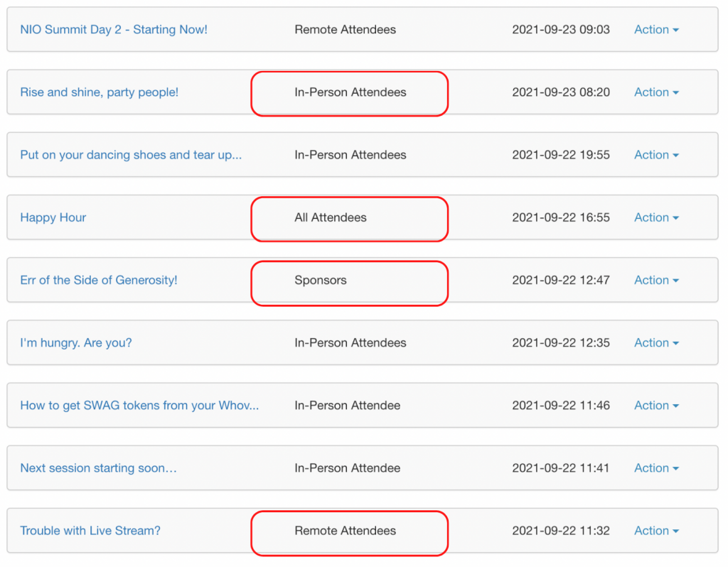Viewport: 728px width, 567px height.
Task: Open the 'How to get SWAG tokens' announcement
Action: pos(139,406)
